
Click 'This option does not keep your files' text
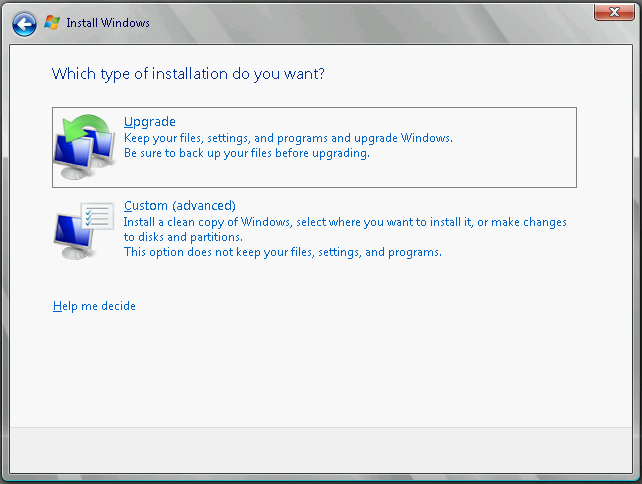[282, 252]
